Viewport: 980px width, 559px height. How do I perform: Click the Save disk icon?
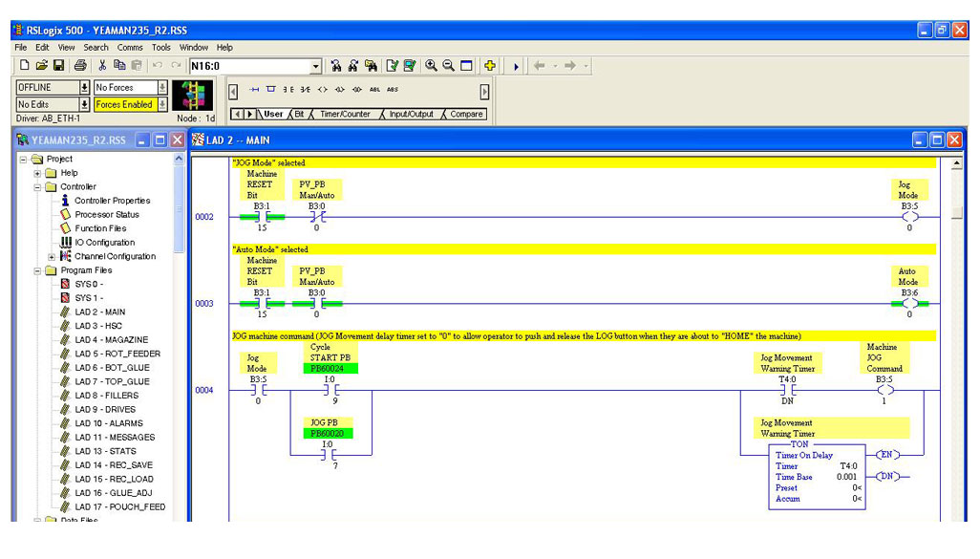point(59,66)
